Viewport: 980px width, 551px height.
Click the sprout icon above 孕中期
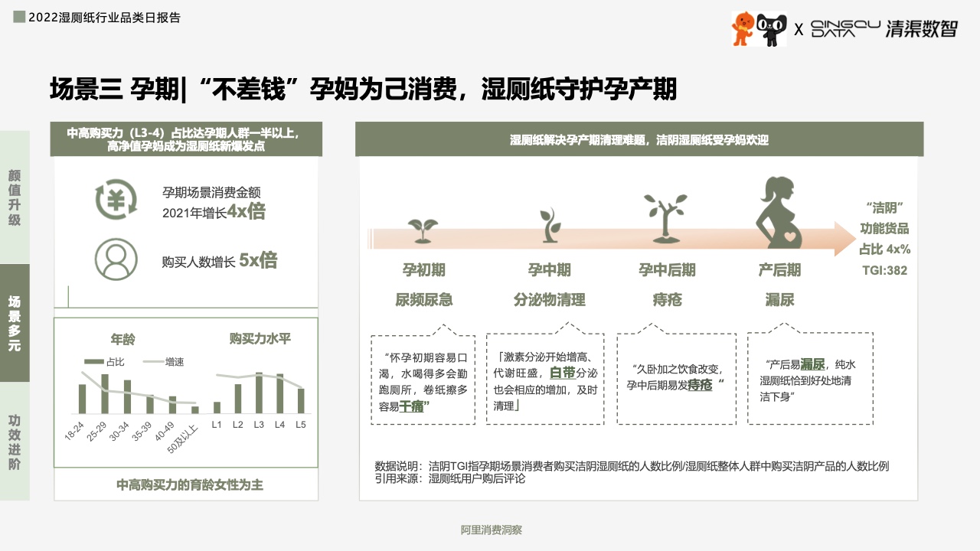tap(547, 225)
